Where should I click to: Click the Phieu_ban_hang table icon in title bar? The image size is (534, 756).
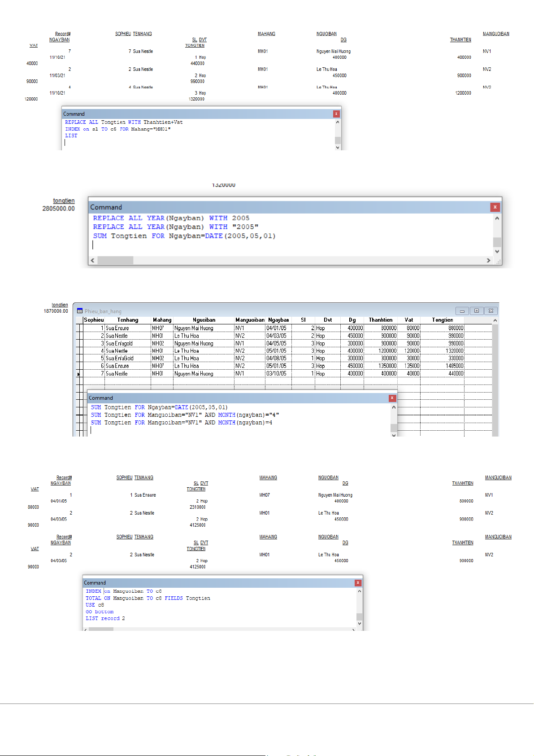tap(80, 311)
